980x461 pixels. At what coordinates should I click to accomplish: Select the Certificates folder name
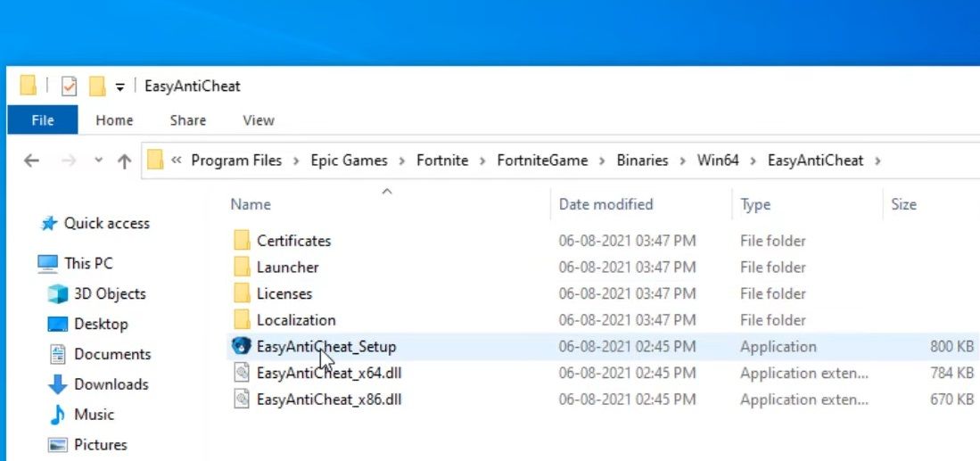293,241
